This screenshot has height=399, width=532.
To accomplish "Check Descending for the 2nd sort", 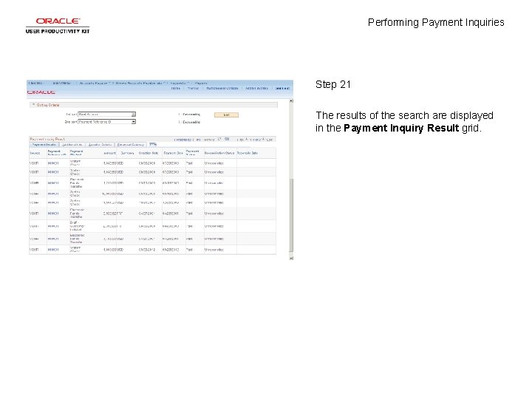I will click(180, 122).
